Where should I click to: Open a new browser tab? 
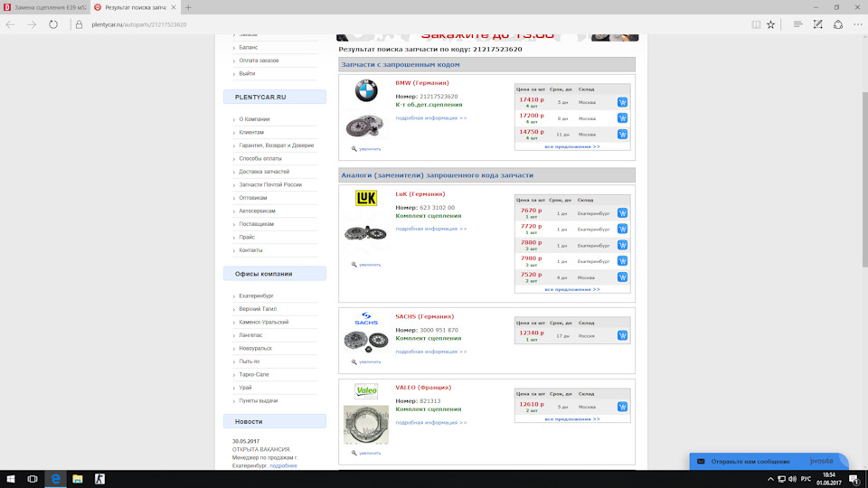[x=188, y=7]
